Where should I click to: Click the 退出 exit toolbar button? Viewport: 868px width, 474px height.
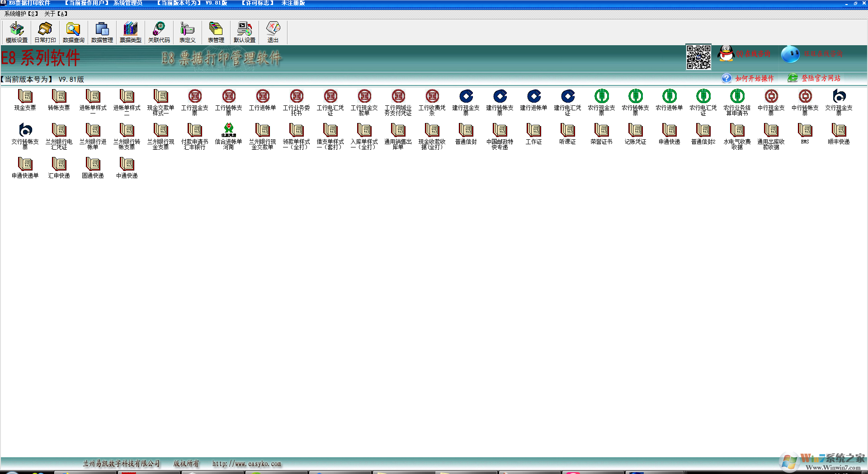click(273, 32)
